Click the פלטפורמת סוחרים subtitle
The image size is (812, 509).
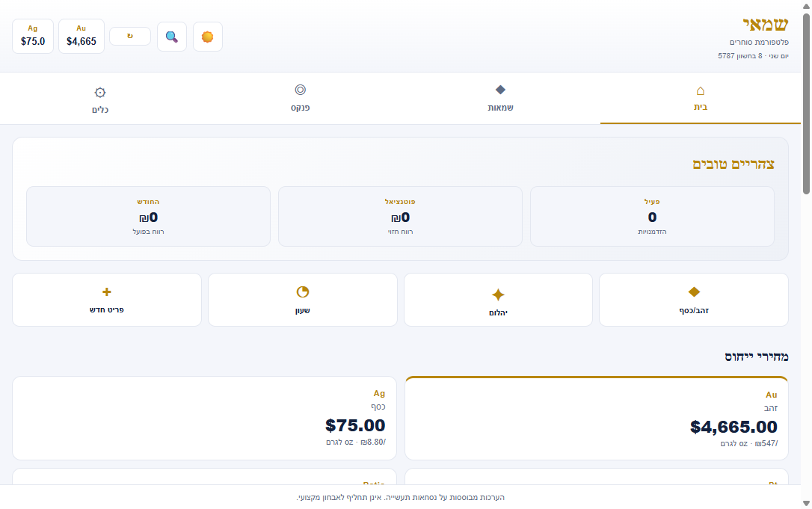[759, 42]
